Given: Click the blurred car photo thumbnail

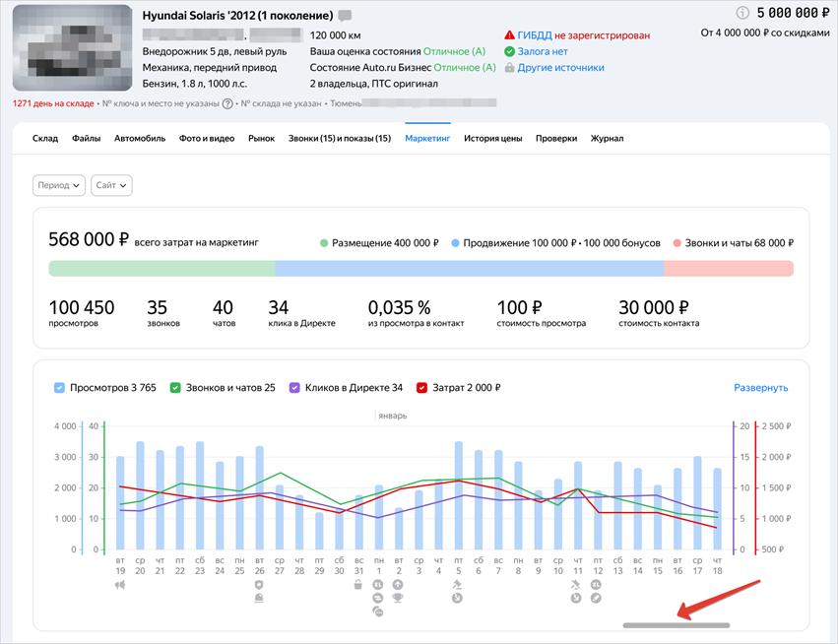Looking at the screenshot, I should coord(72,48).
